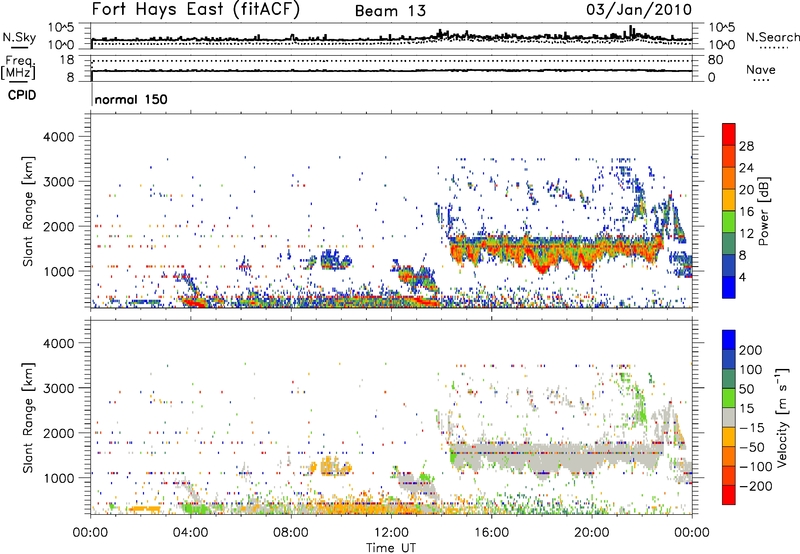Click the 'Beam 13' label
Viewport: 800px width, 554px height.
pyautogui.click(x=390, y=11)
